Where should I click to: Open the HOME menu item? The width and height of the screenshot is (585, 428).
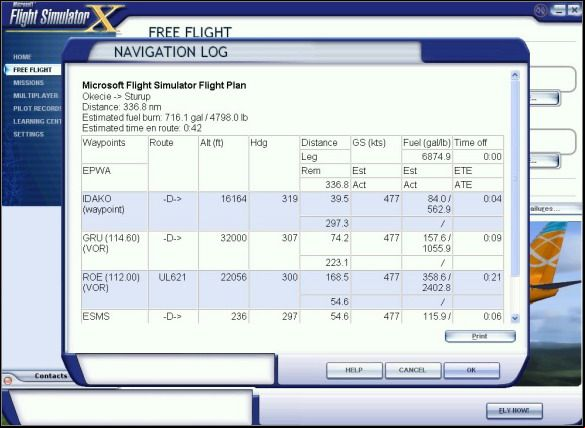[x=22, y=57]
